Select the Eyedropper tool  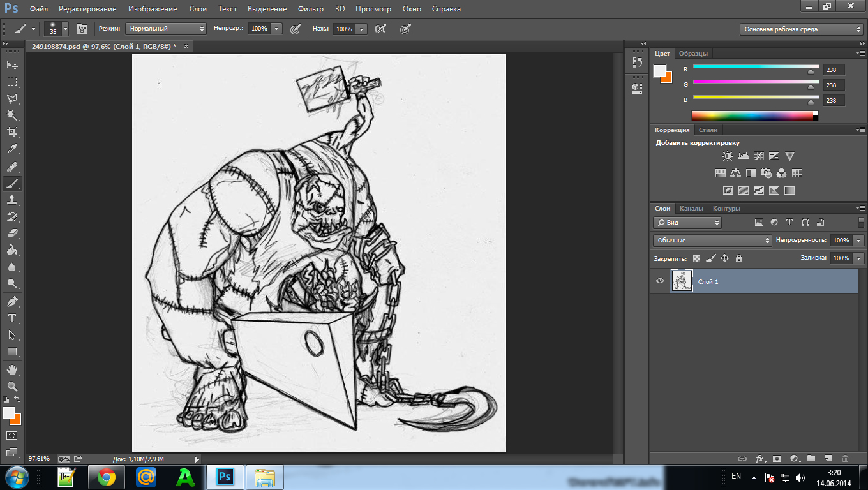click(x=12, y=149)
